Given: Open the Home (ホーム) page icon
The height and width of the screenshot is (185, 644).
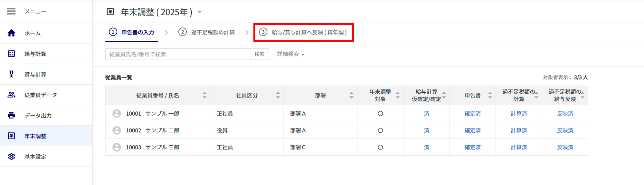Looking at the screenshot, I should pos(11,33).
